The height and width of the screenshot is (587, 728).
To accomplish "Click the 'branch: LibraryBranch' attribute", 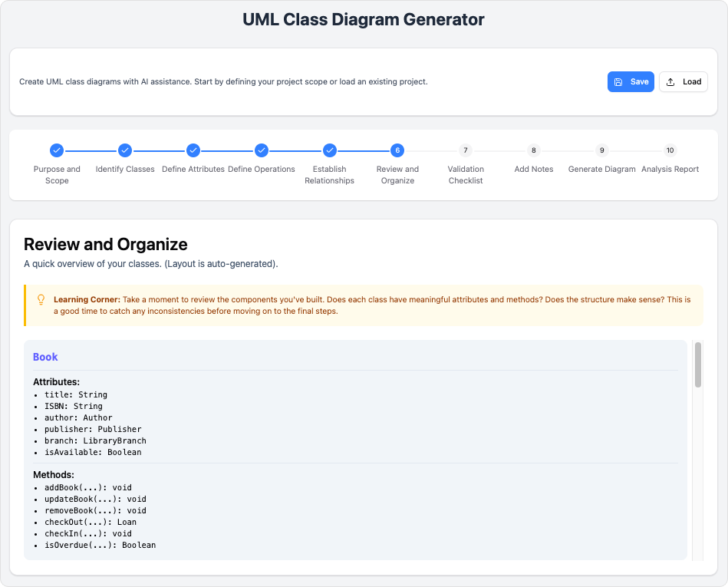I will [x=95, y=440].
